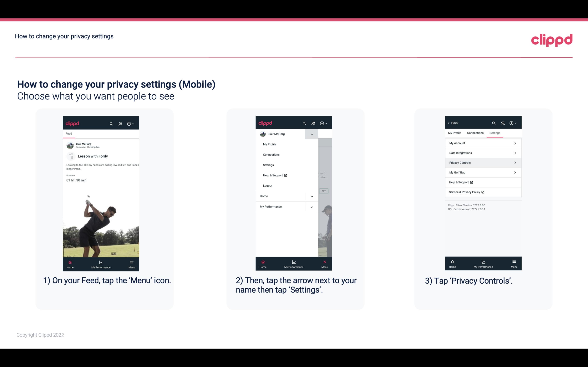Select the My Profile tab on settings
This screenshot has height=367, width=588.
click(x=455, y=133)
